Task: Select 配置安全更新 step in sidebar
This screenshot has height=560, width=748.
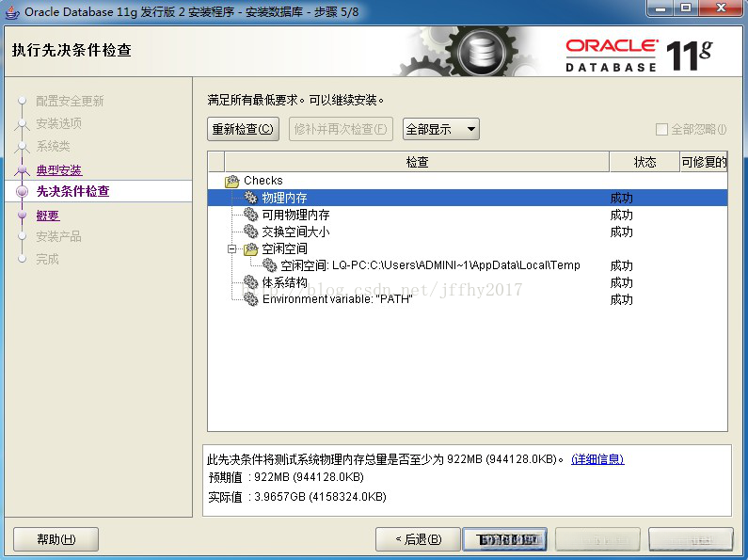Action: click(x=70, y=101)
